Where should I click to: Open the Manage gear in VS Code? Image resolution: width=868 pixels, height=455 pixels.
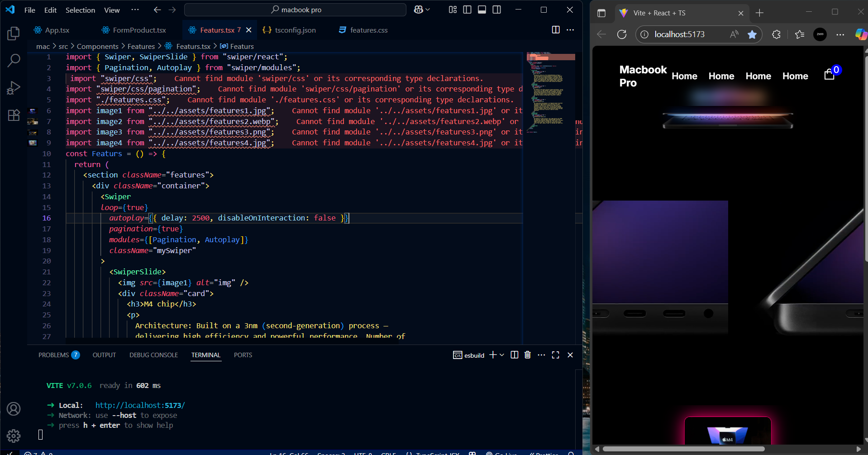click(x=14, y=436)
